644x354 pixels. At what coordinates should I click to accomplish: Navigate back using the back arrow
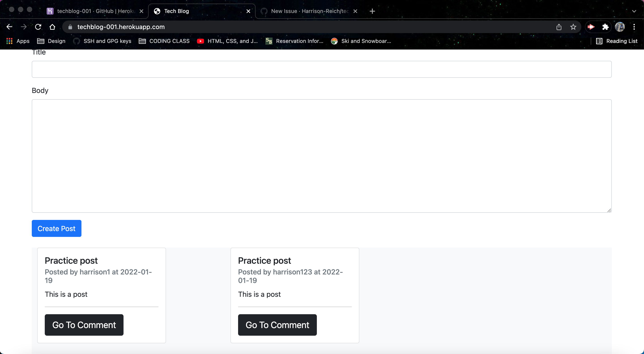(x=9, y=27)
